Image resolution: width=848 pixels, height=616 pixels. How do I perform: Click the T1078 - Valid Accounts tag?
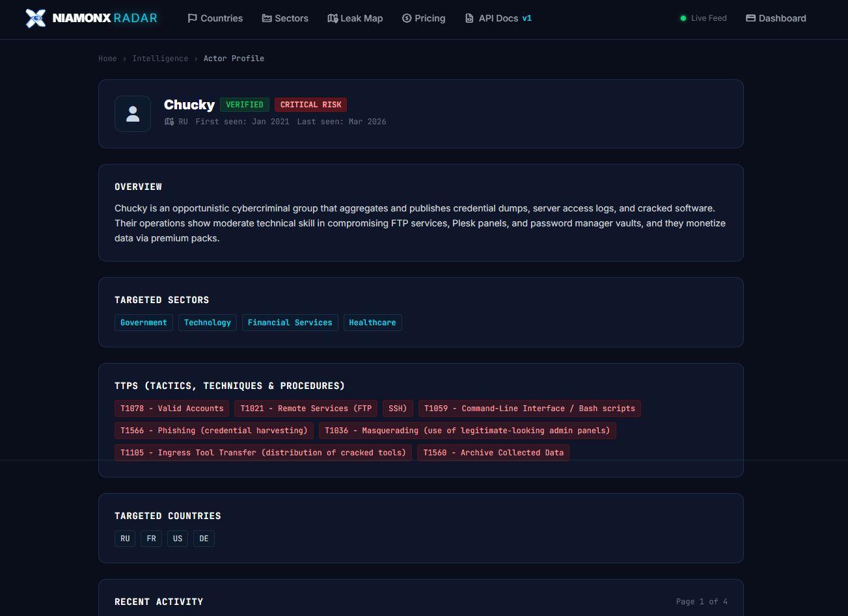point(172,408)
